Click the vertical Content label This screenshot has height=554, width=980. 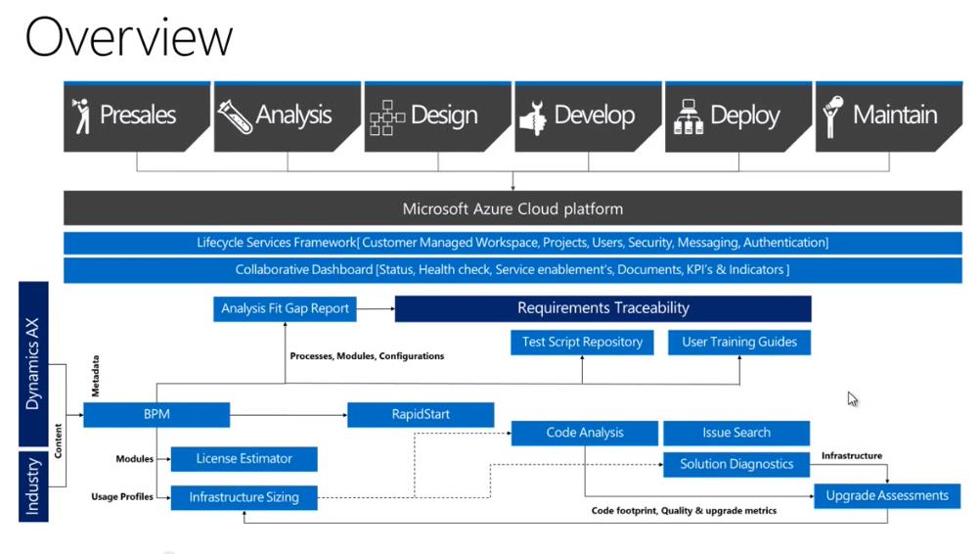click(x=58, y=440)
